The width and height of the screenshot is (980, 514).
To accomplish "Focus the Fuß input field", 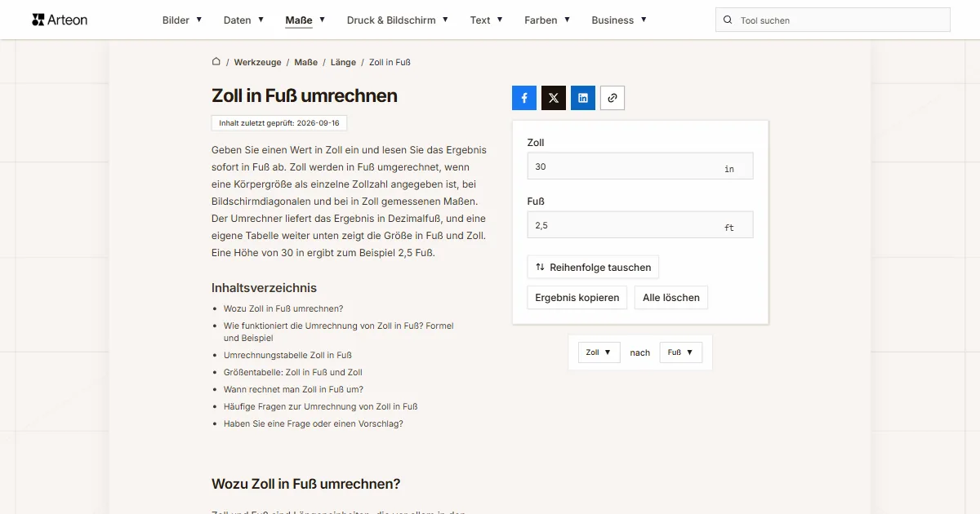I will pos(640,225).
